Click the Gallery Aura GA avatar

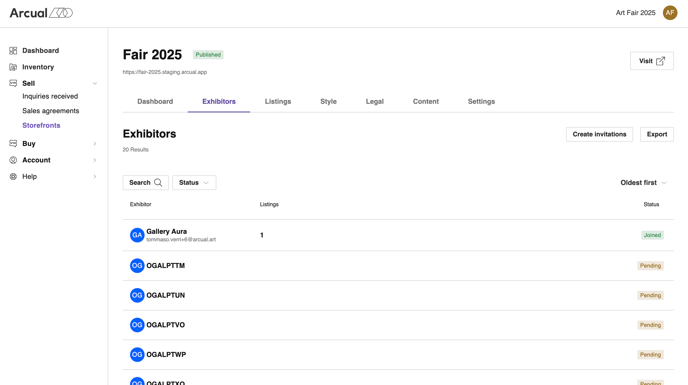point(137,235)
